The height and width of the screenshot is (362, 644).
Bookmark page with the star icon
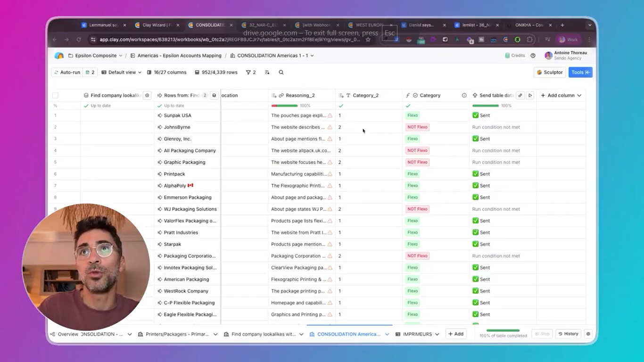[368, 40]
